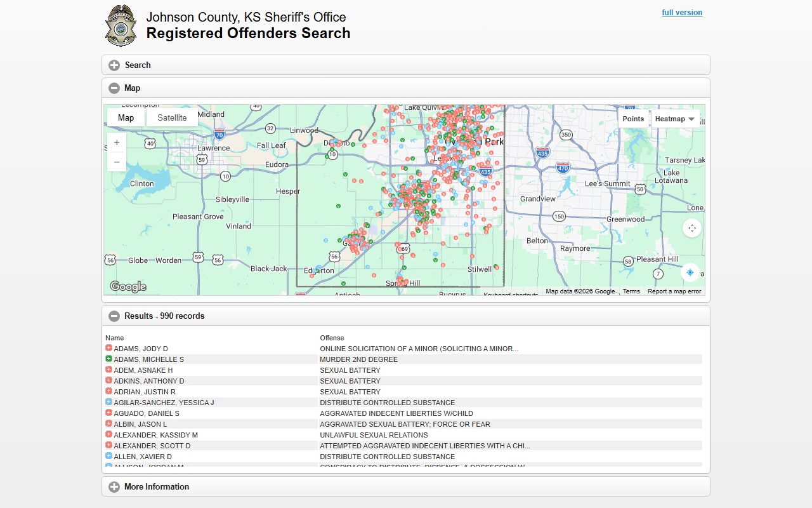812x508 pixels.
Task: Expand record icon for ALEXANDER, SCOTT D
Action: point(108,446)
